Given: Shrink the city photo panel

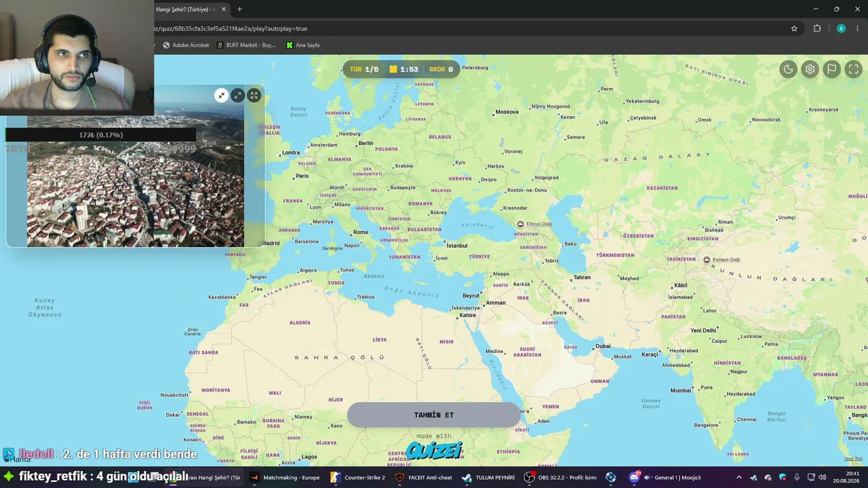Looking at the screenshot, I should click(x=221, y=96).
